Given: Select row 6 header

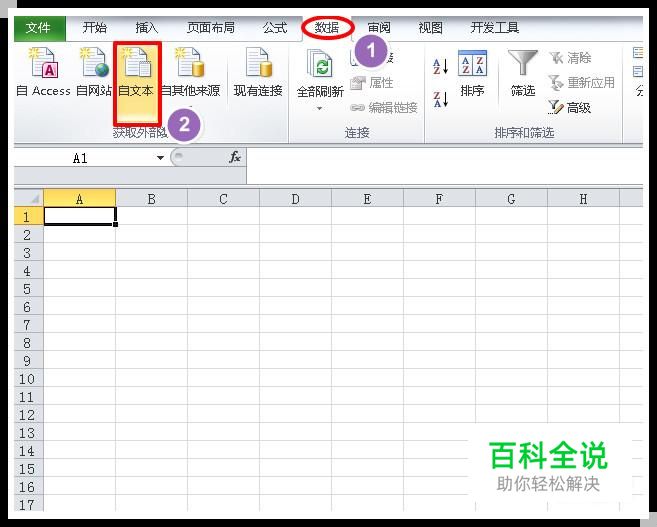Looking at the screenshot, I should pyautogui.click(x=28, y=307).
